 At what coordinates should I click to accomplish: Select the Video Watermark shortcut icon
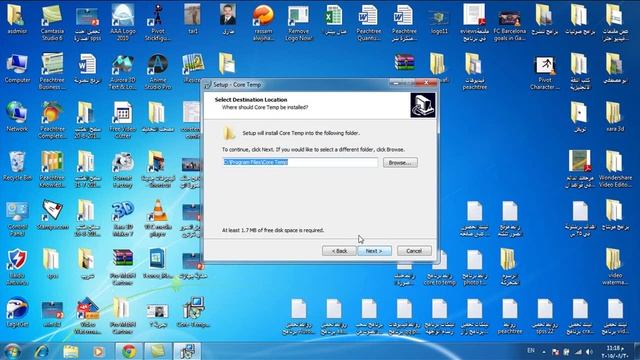point(87,316)
